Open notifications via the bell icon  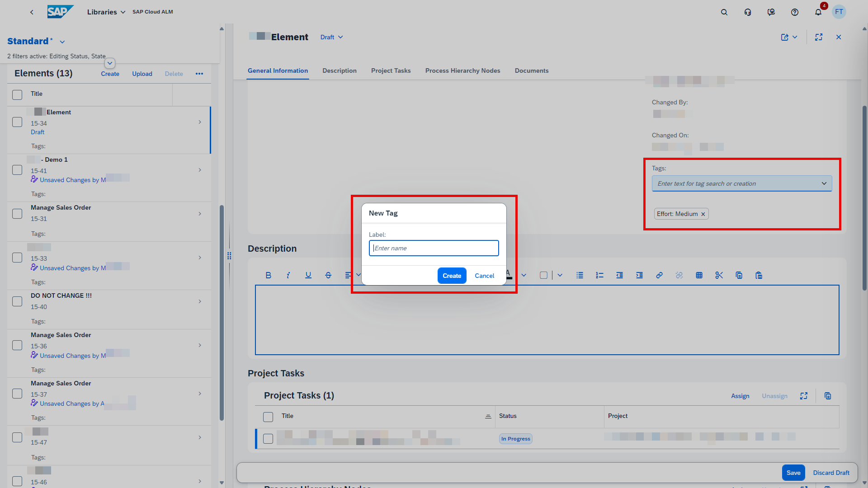coord(818,12)
